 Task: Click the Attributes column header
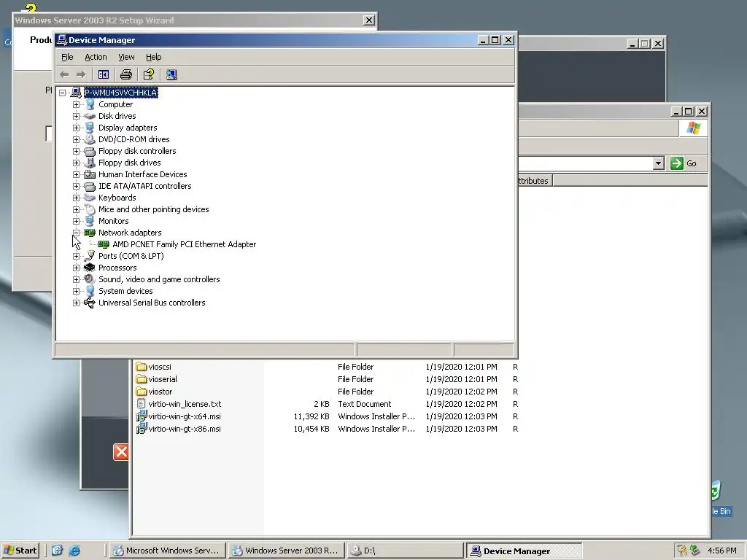tap(535, 181)
